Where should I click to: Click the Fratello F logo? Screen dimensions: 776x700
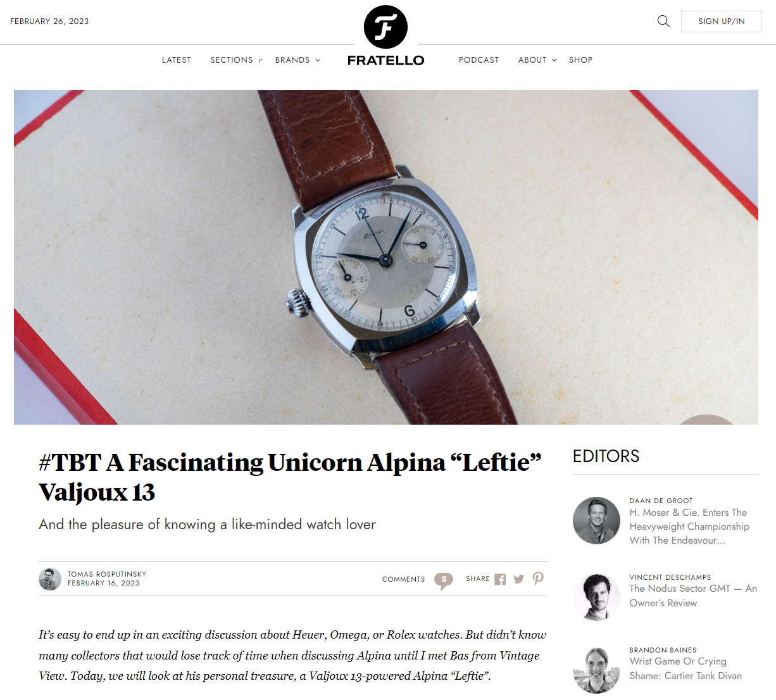click(385, 27)
